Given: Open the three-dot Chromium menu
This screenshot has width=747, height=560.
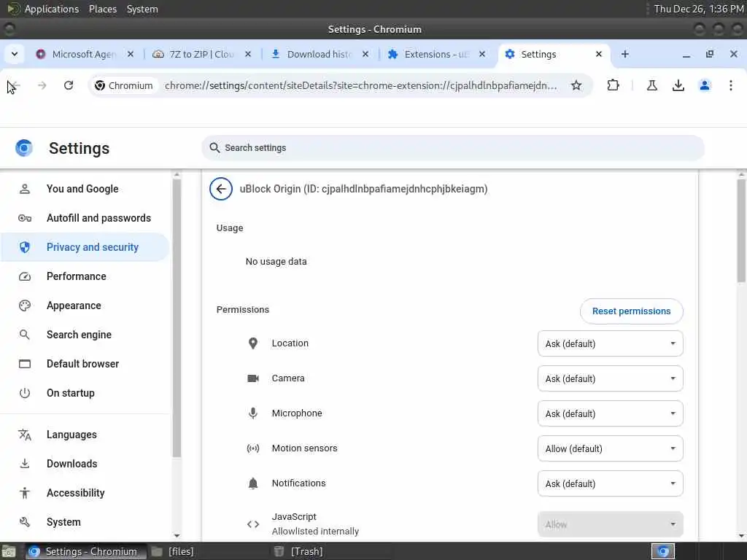Looking at the screenshot, I should click(x=730, y=85).
